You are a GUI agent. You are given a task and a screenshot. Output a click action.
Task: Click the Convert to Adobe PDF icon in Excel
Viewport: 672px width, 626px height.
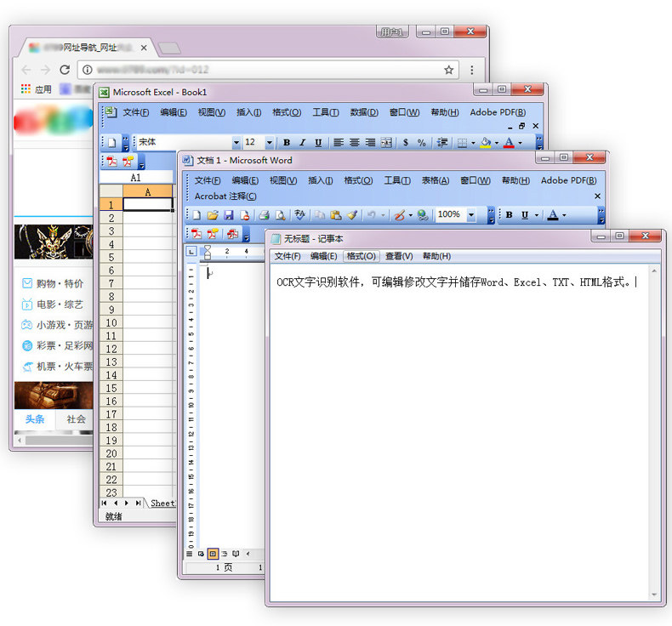click(111, 162)
